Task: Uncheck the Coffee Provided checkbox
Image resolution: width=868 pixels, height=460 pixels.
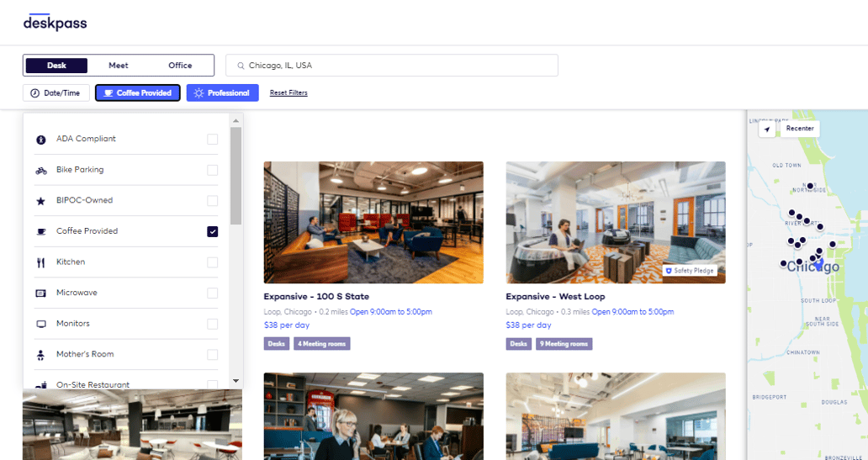Action: [x=213, y=231]
